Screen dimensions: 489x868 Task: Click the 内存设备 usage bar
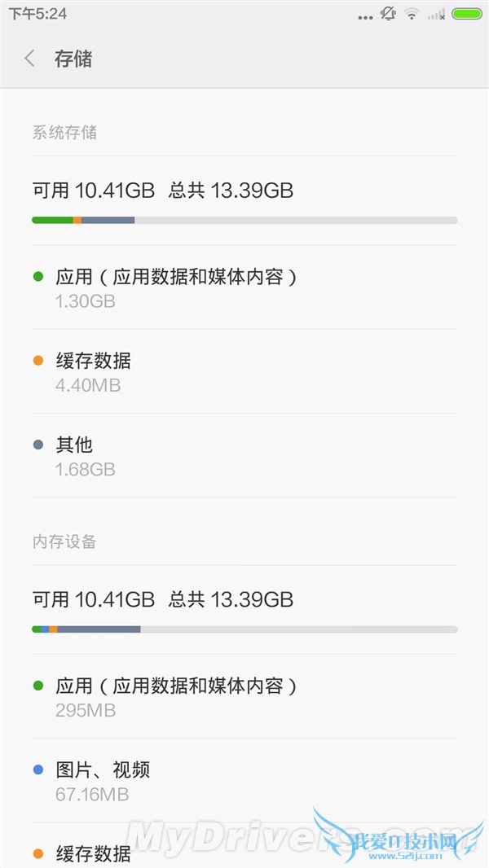(244, 629)
